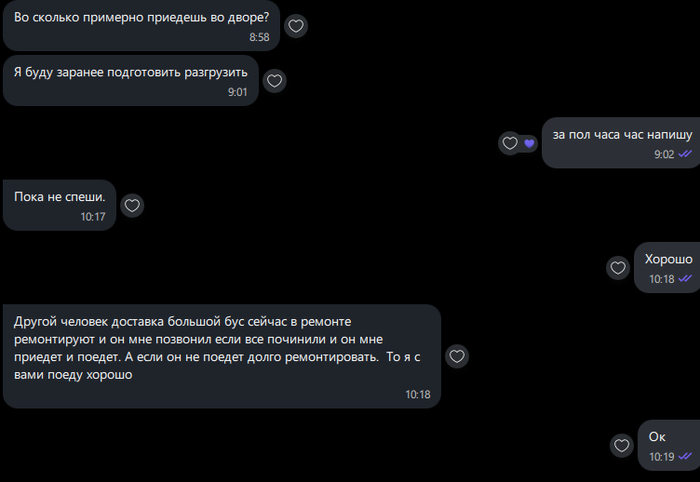The image size is (700, 482).
Task: Click the 'Я буду заранее подготовить разгрузить' bubble
Action: [131, 81]
